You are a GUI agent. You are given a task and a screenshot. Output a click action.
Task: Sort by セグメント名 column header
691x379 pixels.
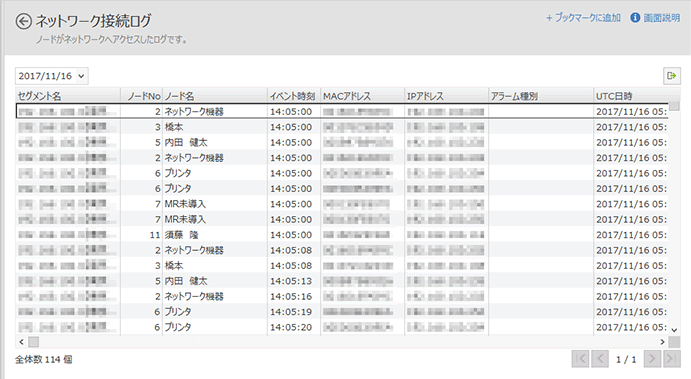pyautogui.click(x=68, y=96)
